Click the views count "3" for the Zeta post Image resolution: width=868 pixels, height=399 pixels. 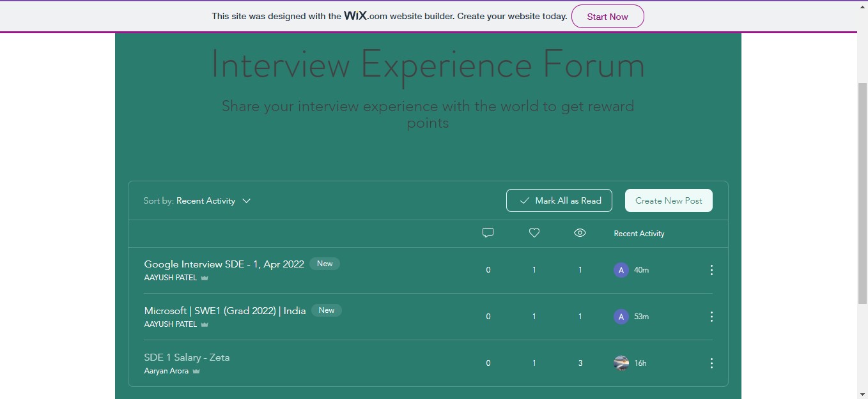[580, 363]
